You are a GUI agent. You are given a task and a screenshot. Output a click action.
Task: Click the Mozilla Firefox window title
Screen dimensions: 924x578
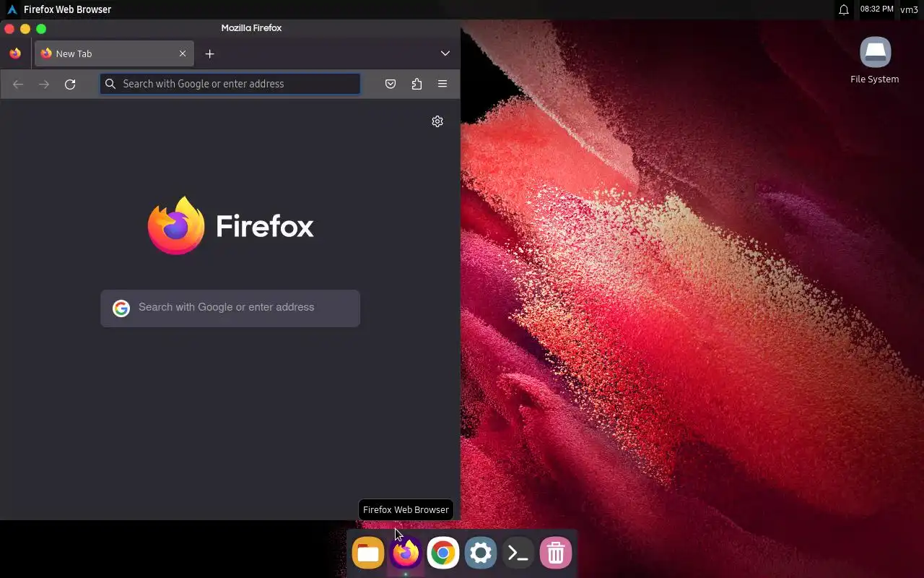pyautogui.click(x=251, y=28)
